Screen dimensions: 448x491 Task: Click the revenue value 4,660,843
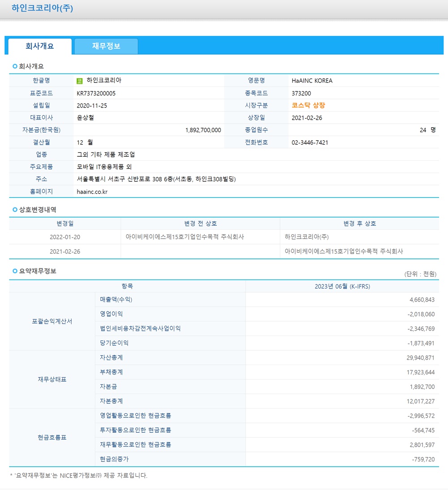pyautogui.click(x=422, y=300)
